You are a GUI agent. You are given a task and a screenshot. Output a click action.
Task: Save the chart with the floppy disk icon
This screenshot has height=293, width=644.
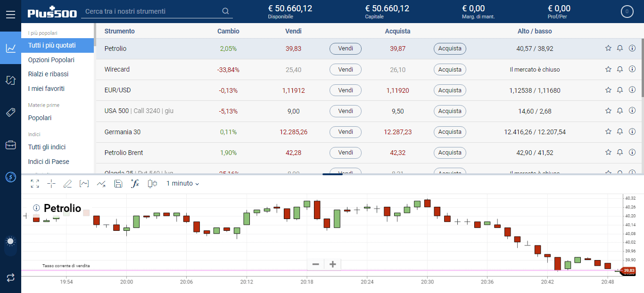point(118,184)
